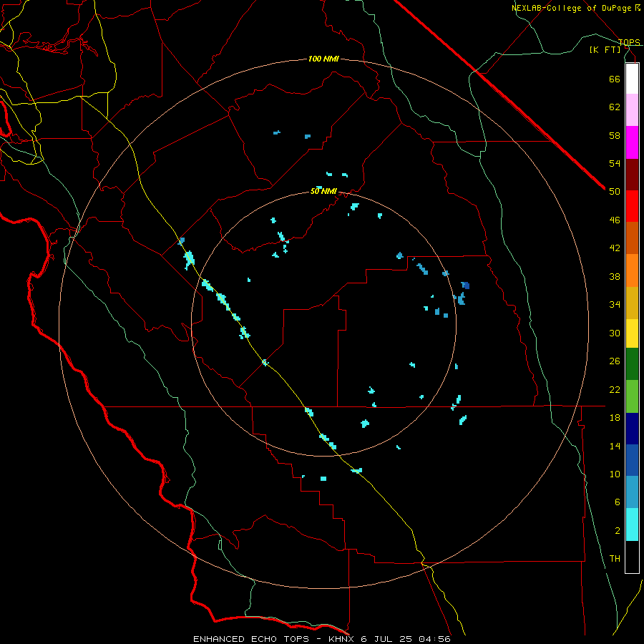Click the 14 scale label
The image size is (644, 644).
coord(615,446)
